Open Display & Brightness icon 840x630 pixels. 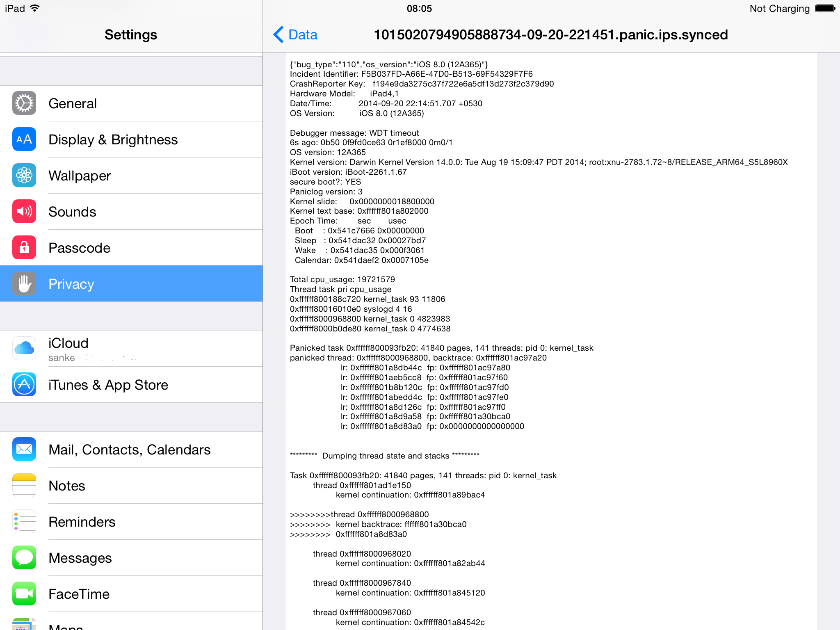(x=24, y=139)
